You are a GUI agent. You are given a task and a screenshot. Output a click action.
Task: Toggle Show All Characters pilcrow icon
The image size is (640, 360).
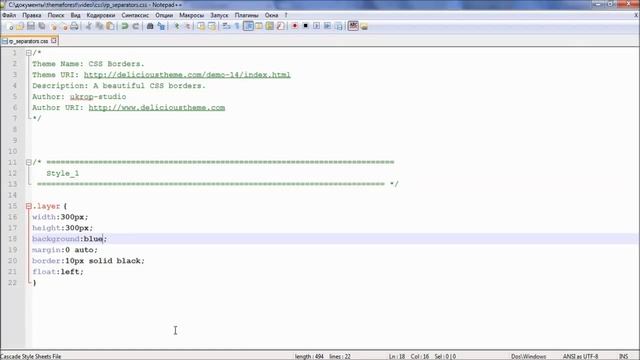click(237, 27)
